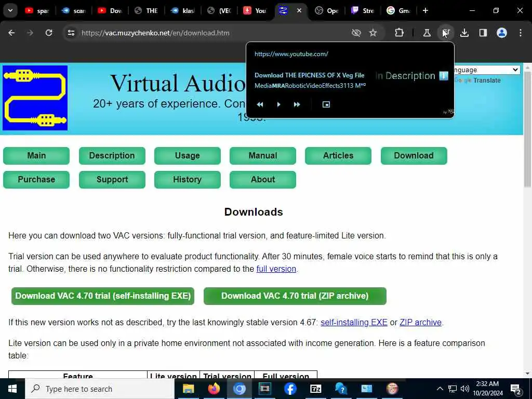Open the notification center icon

(516, 389)
